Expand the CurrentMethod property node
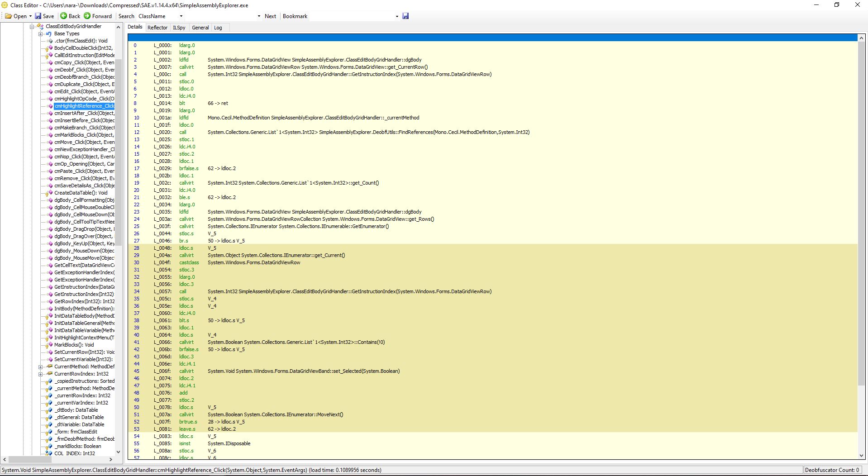 click(40, 367)
